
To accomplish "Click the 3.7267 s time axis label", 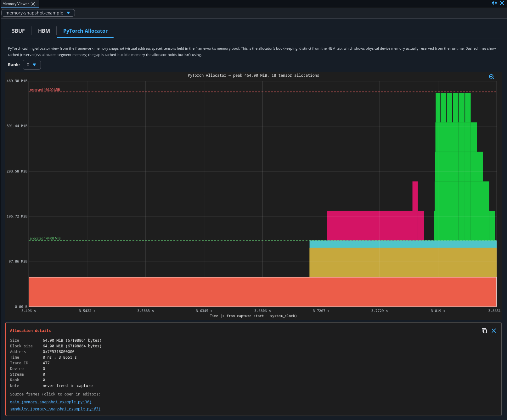I will pyautogui.click(x=321, y=311).
